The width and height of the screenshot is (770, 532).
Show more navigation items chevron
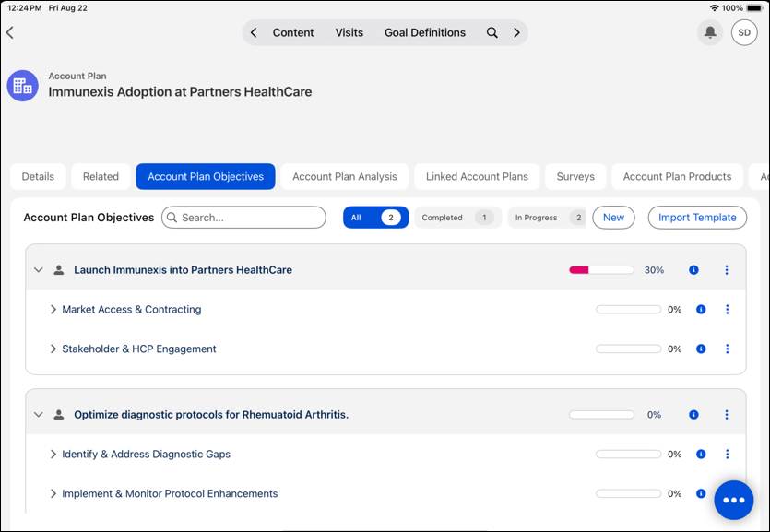(x=516, y=32)
